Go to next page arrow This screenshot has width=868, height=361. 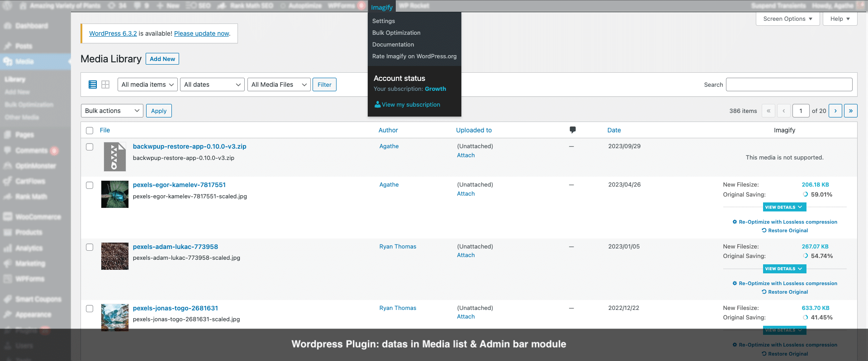835,111
